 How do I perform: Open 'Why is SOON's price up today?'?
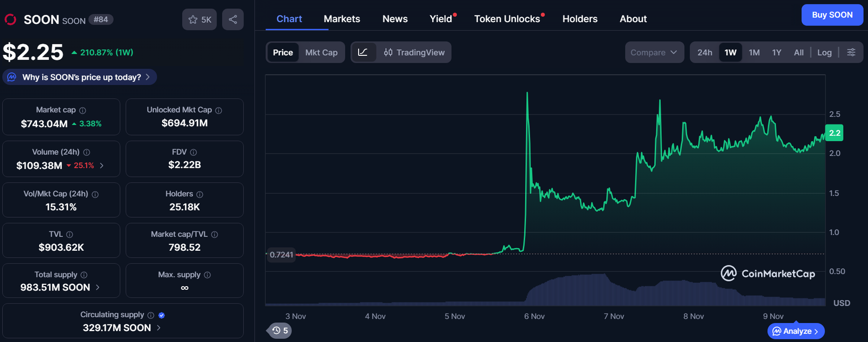point(81,77)
